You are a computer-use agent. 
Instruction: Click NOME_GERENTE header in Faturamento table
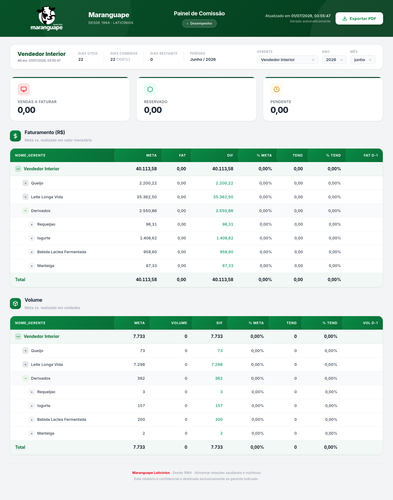[30, 155]
